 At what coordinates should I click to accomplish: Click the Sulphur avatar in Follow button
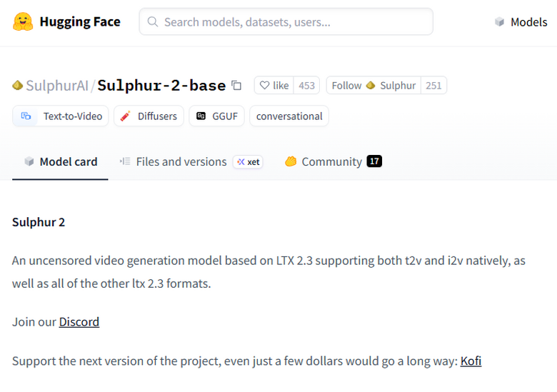point(371,86)
